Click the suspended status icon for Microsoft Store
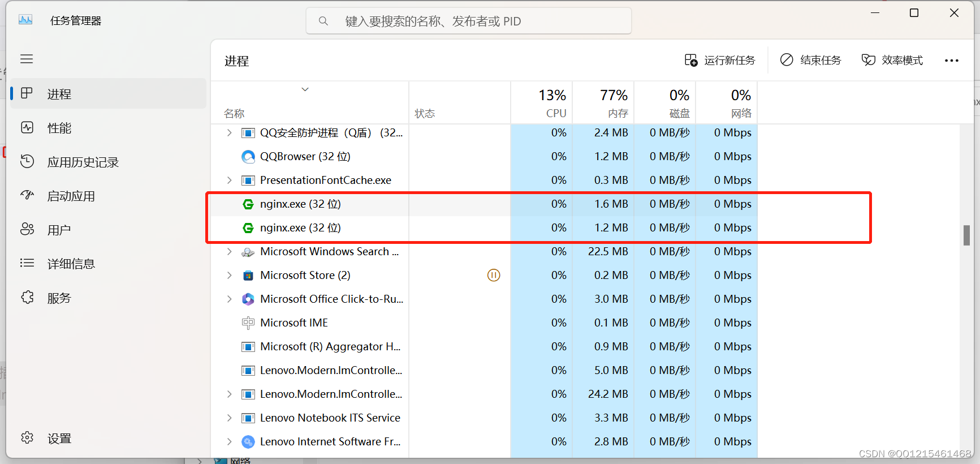The height and width of the screenshot is (464, 980). (x=494, y=275)
